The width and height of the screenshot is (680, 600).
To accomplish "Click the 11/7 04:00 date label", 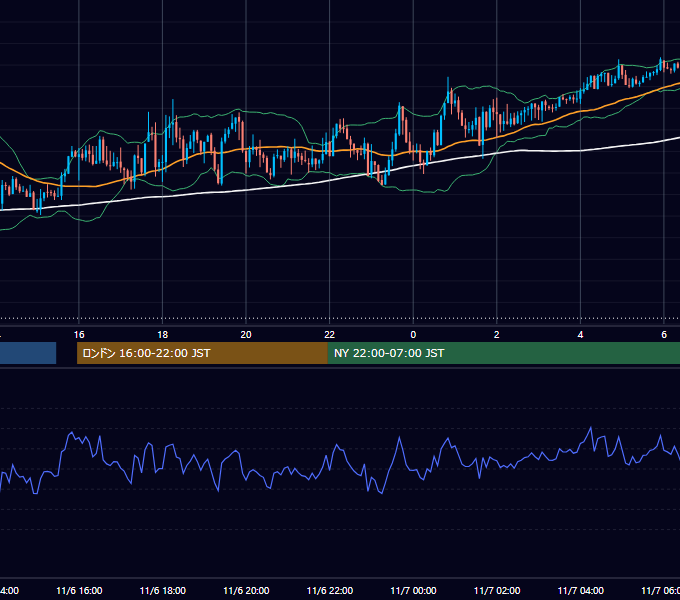I will coord(581,591).
